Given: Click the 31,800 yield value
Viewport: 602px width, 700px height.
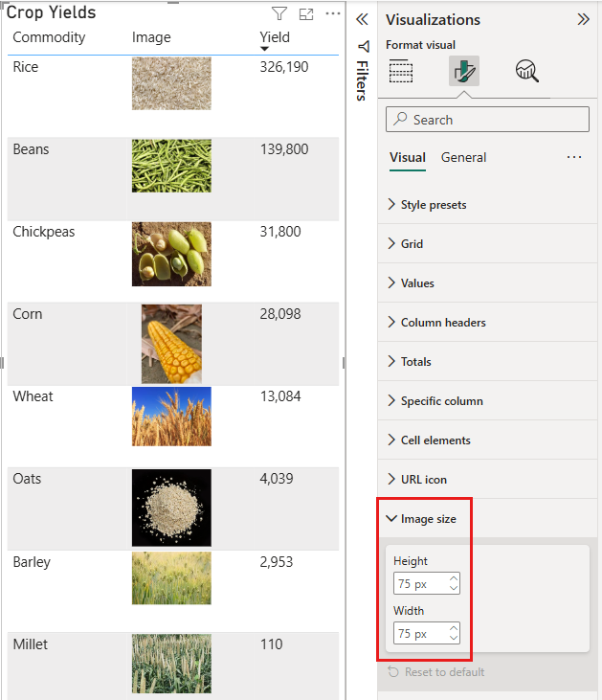Looking at the screenshot, I should 280,232.
